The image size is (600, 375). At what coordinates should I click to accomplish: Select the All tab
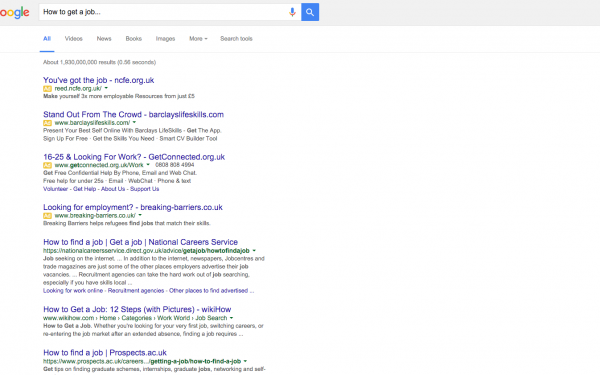point(47,39)
